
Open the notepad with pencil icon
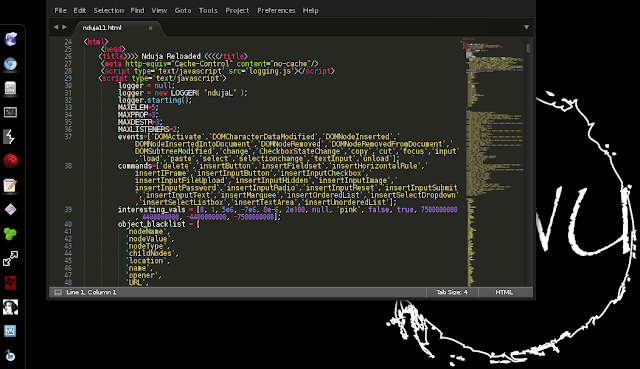(x=10, y=185)
